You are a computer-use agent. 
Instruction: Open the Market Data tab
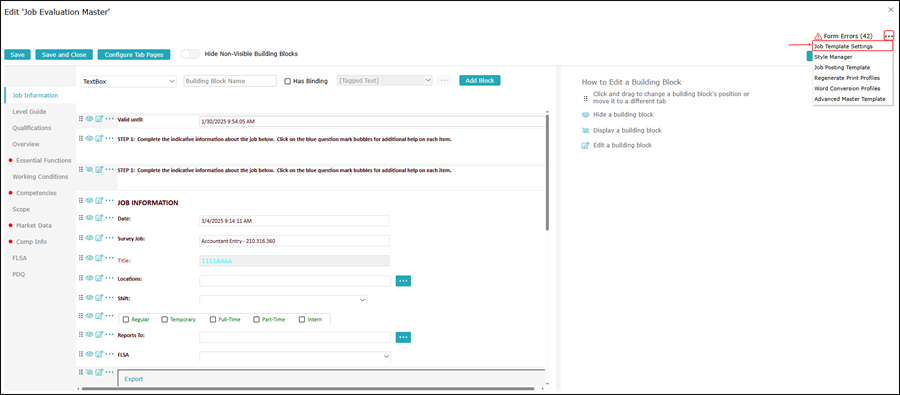[x=34, y=226]
